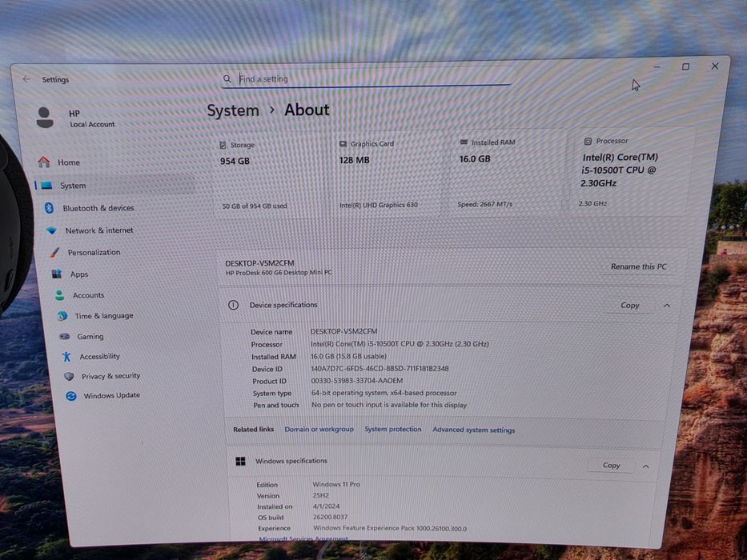Click the Windows Update sync icon

71,396
